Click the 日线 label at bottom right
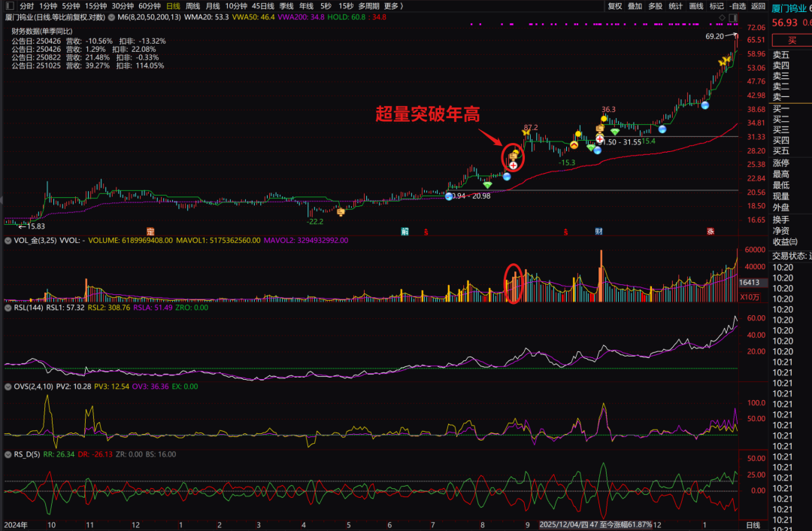Screen dimensions: 812x531 pos(753,525)
